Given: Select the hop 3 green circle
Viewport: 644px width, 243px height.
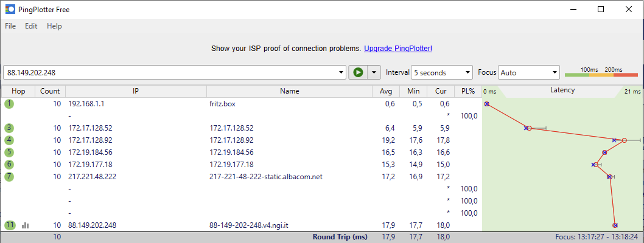Looking at the screenshot, I should click(x=9, y=128).
